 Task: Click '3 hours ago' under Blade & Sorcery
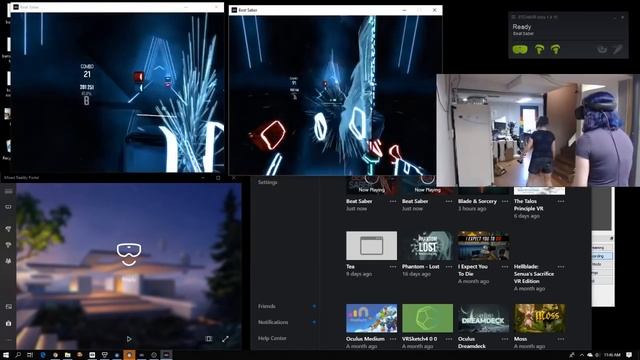tap(472, 209)
